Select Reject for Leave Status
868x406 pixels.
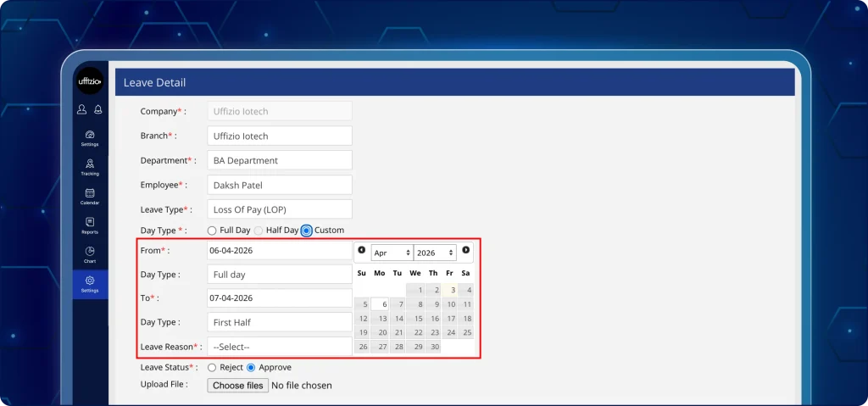tap(212, 368)
